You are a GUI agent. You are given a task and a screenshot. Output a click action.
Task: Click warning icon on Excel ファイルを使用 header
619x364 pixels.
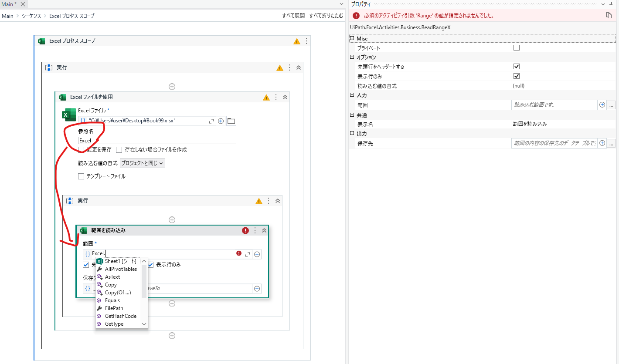point(266,97)
